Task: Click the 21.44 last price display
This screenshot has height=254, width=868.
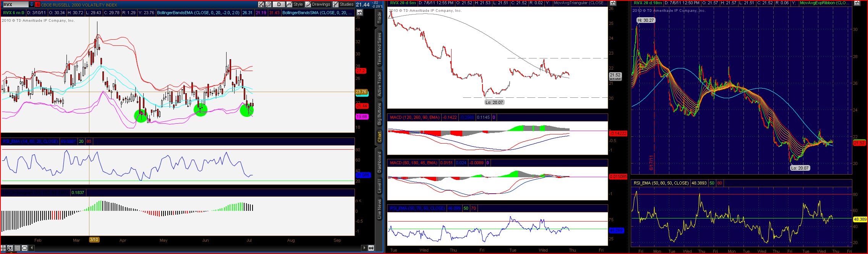Action: pos(363,5)
